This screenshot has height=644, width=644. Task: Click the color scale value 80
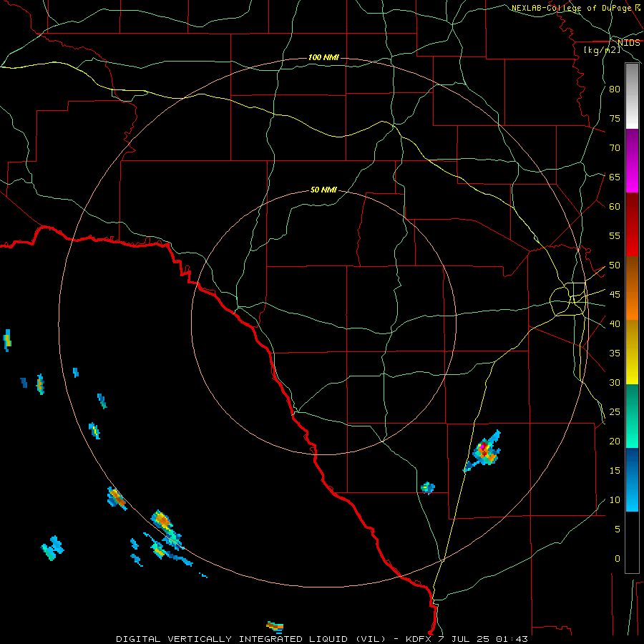click(x=615, y=89)
